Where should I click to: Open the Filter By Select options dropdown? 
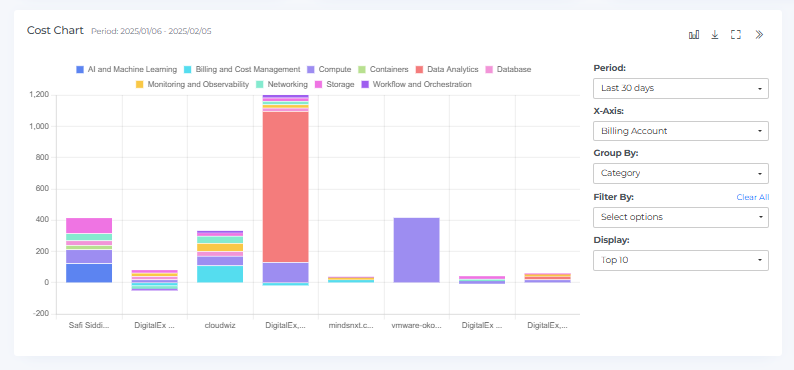[x=681, y=217]
